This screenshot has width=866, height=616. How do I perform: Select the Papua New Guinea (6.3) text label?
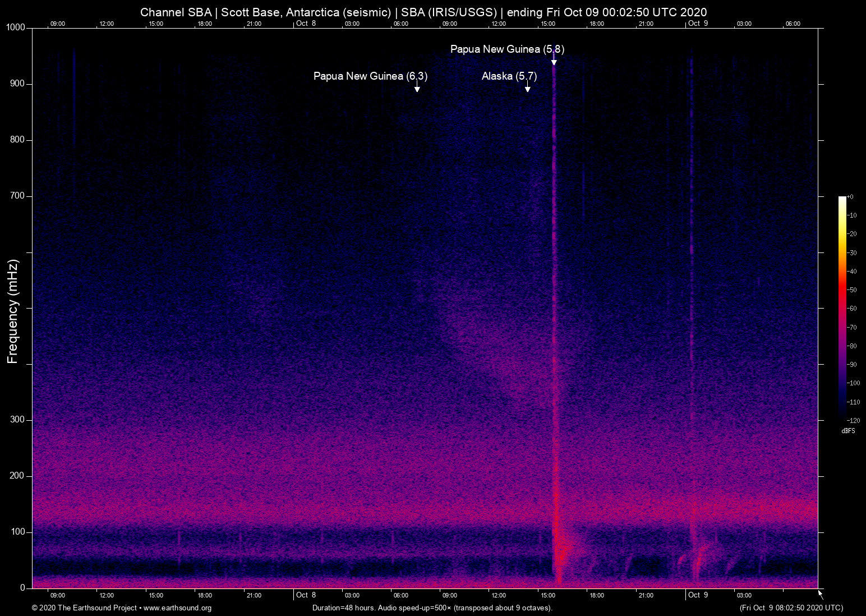click(x=370, y=76)
